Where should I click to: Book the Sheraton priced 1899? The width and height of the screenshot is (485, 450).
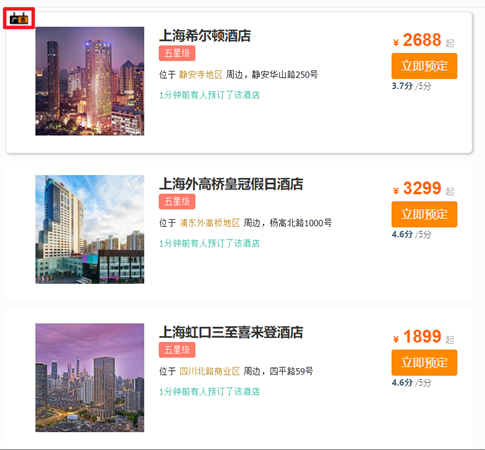pos(424,363)
